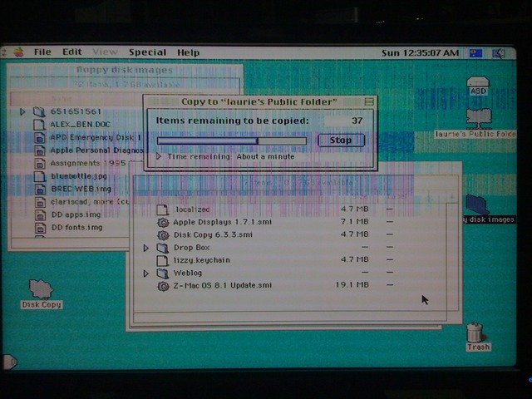Select the floppy disk images folder desktop icon
This screenshot has height=399, width=532.
click(x=476, y=204)
